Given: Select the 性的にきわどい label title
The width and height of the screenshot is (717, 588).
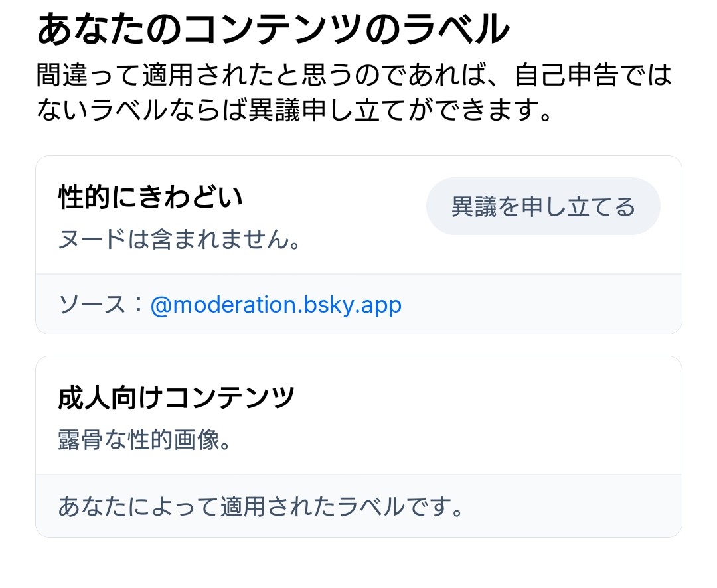Looking at the screenshot, I should click(x=151, y=197).
